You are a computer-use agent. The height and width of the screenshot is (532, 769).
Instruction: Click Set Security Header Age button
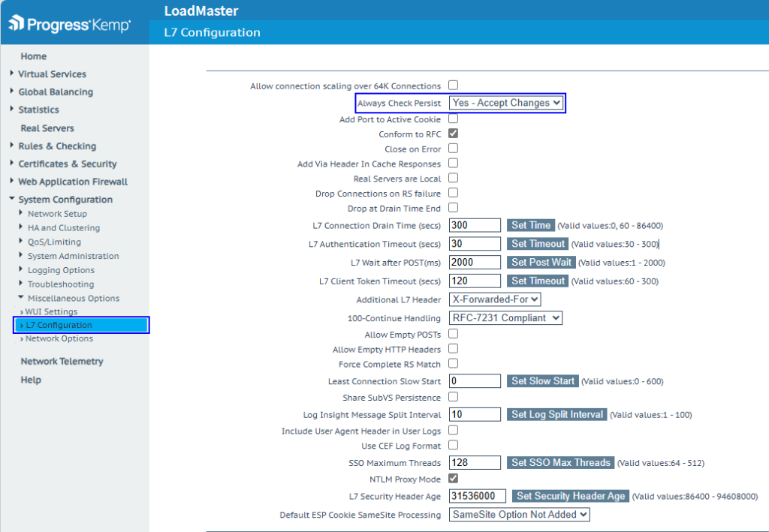tap(571, 496)
